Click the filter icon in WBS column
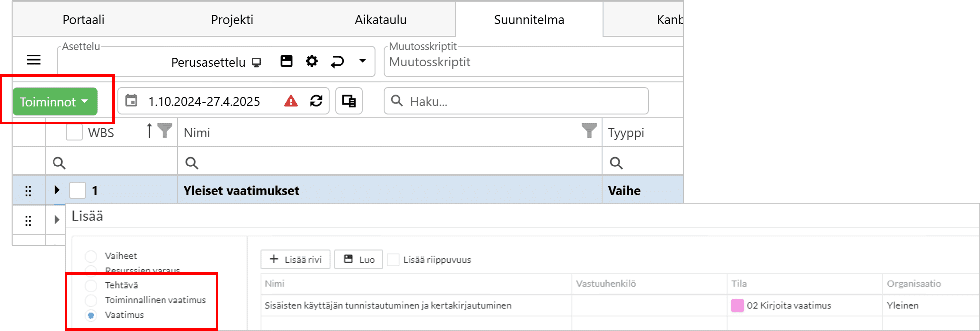The width and height of the screenshot is (980, 331). (165, 131)
